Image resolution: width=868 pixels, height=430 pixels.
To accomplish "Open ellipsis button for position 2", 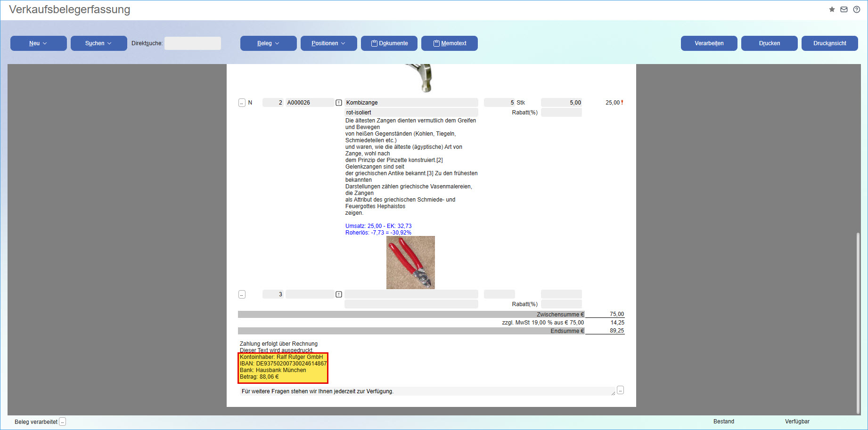I will point(242,103).
